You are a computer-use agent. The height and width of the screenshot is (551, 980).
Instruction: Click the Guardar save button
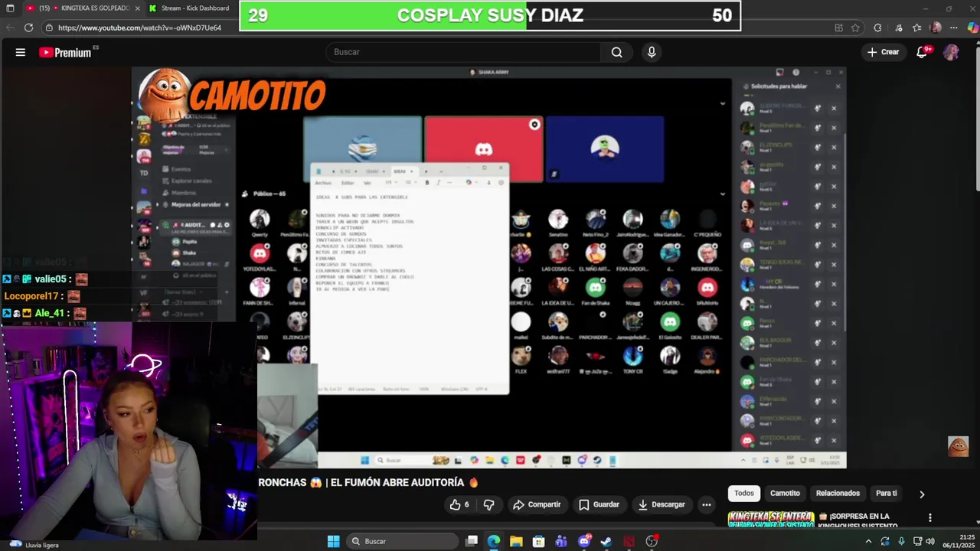click(599, 504)
